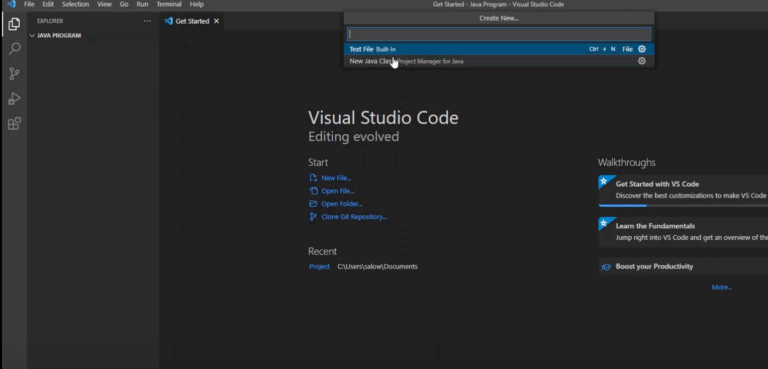768x369 pixels.
Task: Click the More... walkthroughs link
Action: coord(721,287)
